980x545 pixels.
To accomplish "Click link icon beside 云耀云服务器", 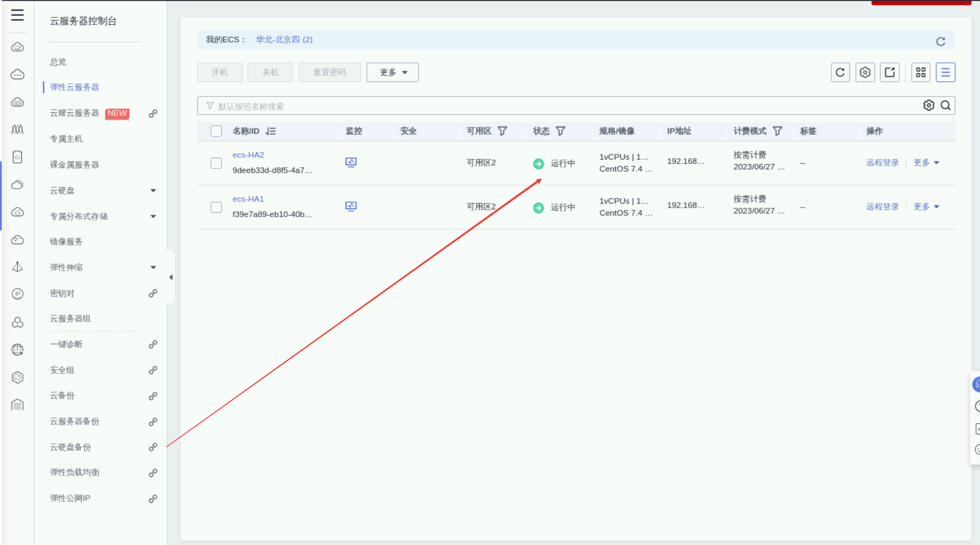I will (153, 113).
